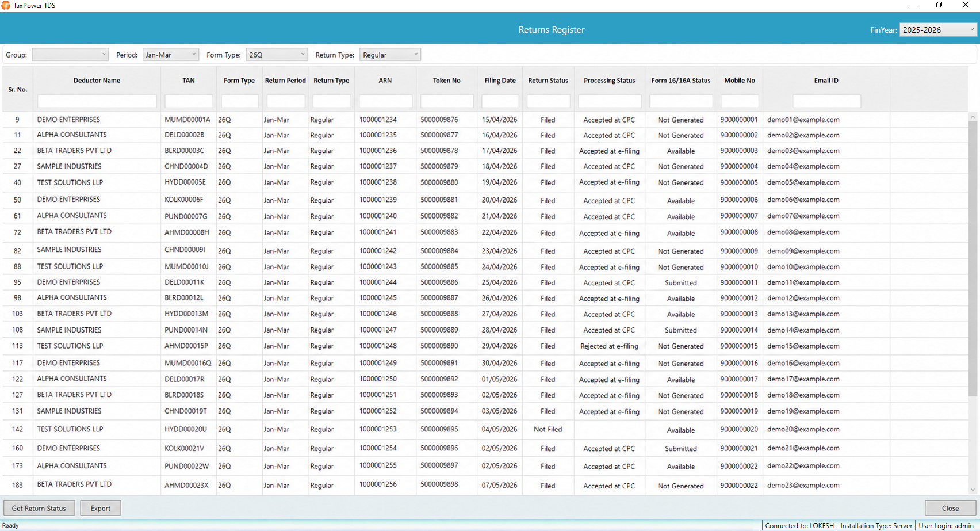This screenshot has height=531, width=980.
Task: Click the scrollbar up arrow
Action: (973, 117)
